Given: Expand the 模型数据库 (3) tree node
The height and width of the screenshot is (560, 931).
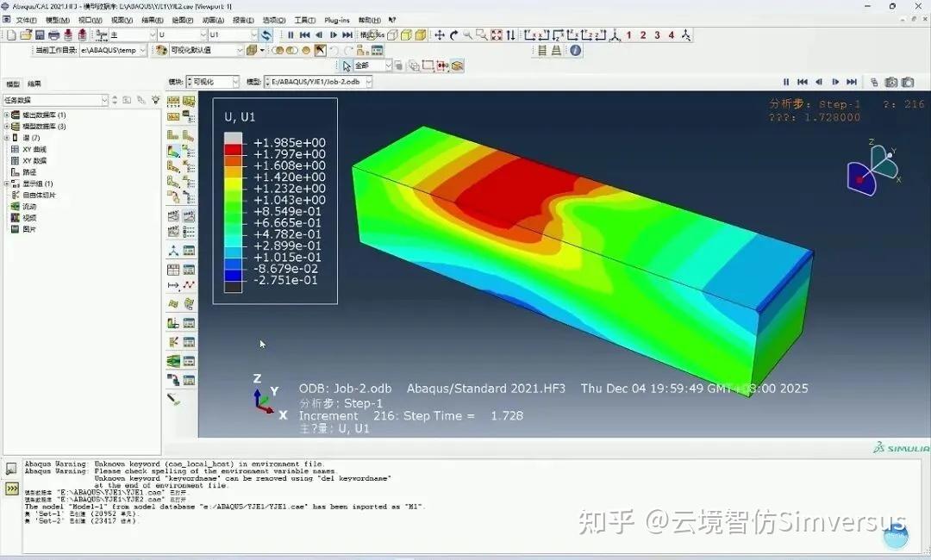Looking at the screenshot, I should point(7,127).
